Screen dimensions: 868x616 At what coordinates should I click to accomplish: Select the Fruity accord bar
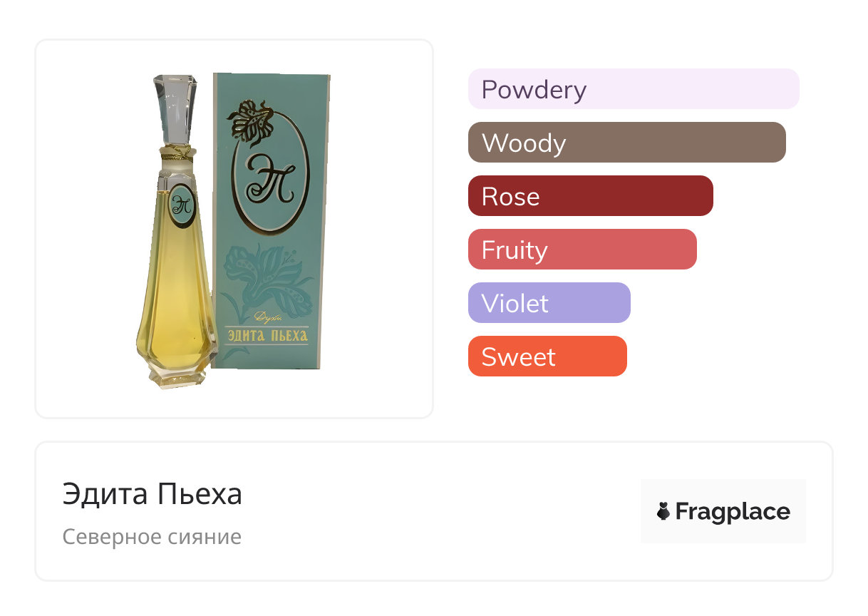coord(582,250)
